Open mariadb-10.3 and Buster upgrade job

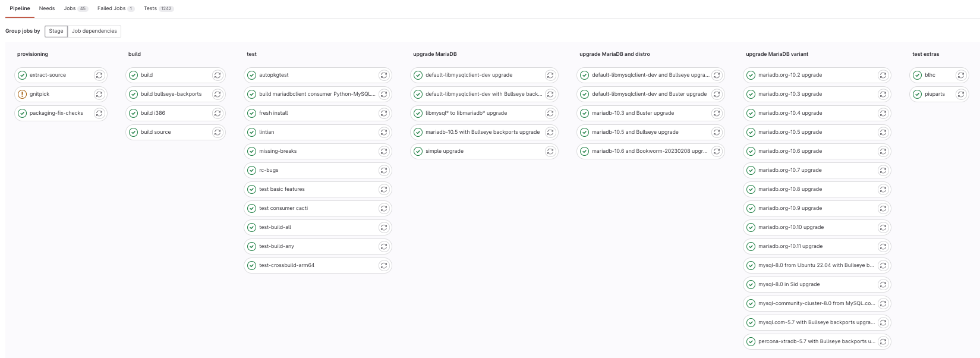click(632, 113)
